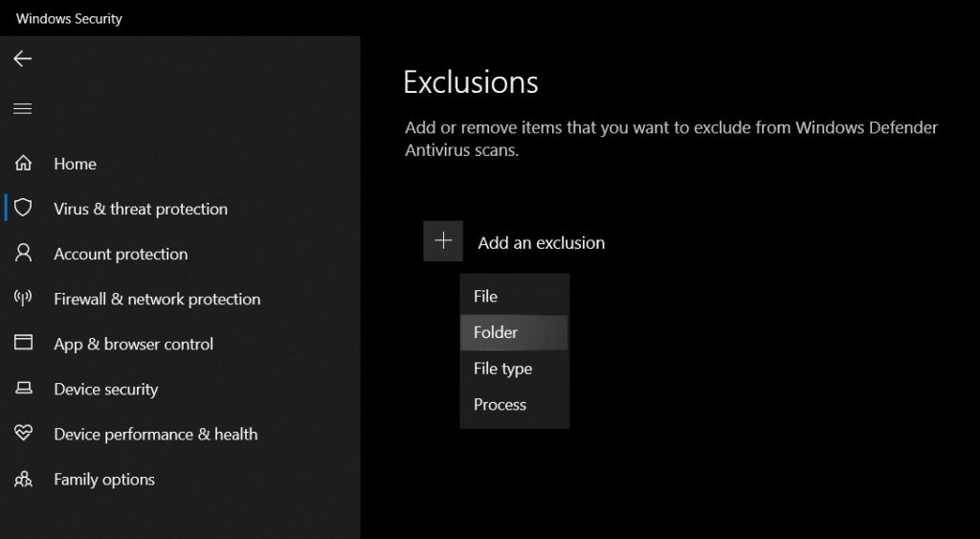This screenshot has width=980, height=539.
Task: Click the Virus & threat protection shield icon
Action: coord(23,208)
